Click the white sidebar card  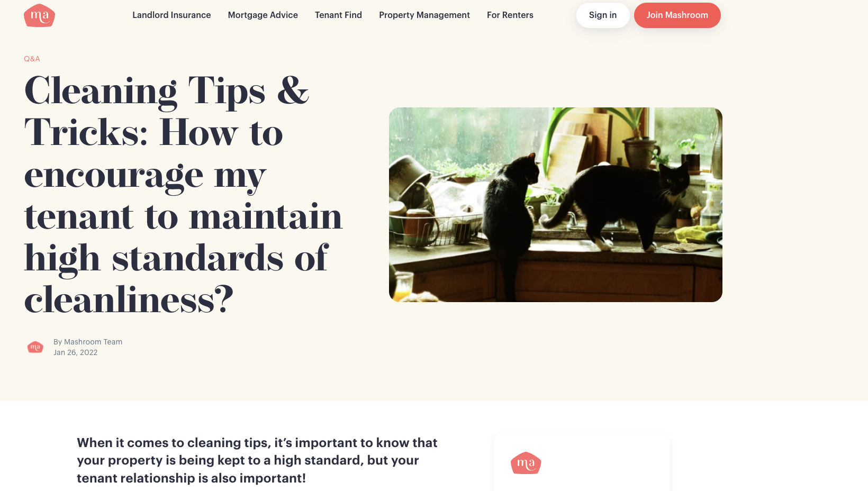582,463
